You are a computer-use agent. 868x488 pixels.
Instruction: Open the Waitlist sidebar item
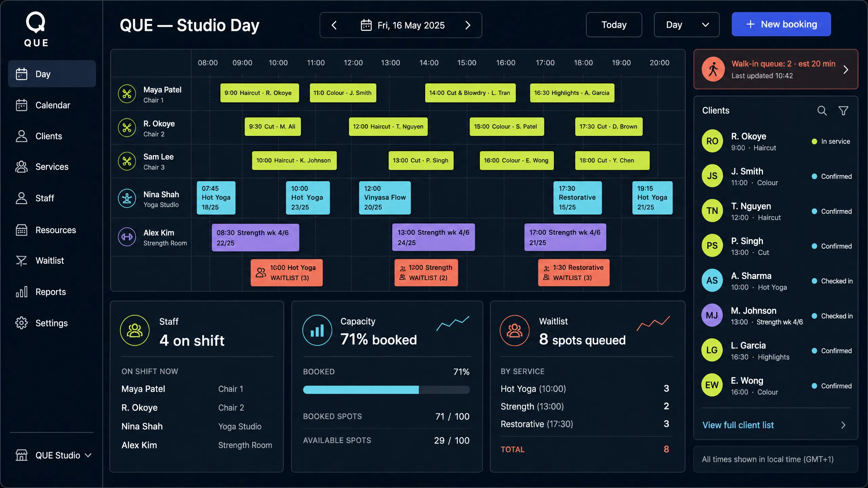coord(52,261)
